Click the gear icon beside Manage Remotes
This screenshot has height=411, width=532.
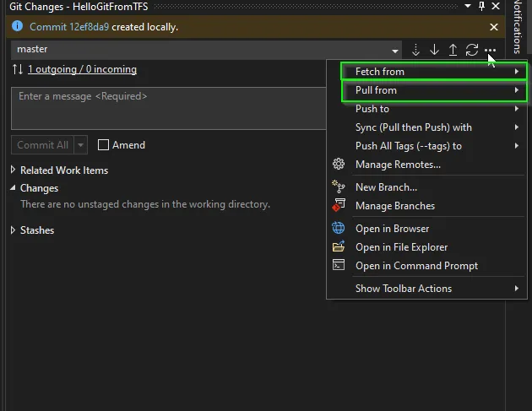(x=339, y=164)
